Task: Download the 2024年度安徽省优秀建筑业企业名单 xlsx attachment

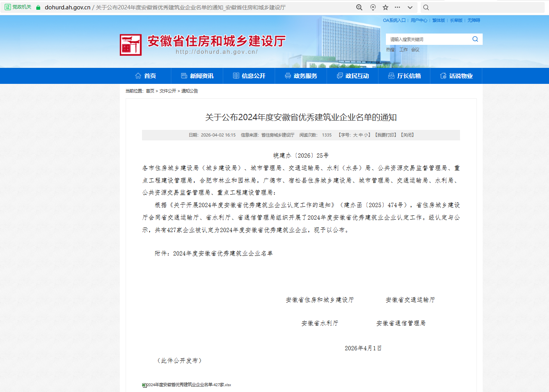Action: 189,385
